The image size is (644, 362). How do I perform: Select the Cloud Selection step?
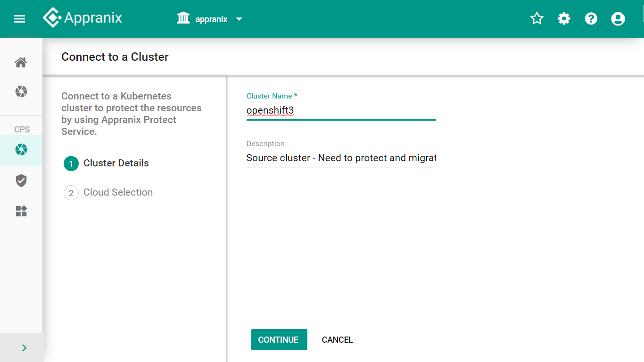118,193
